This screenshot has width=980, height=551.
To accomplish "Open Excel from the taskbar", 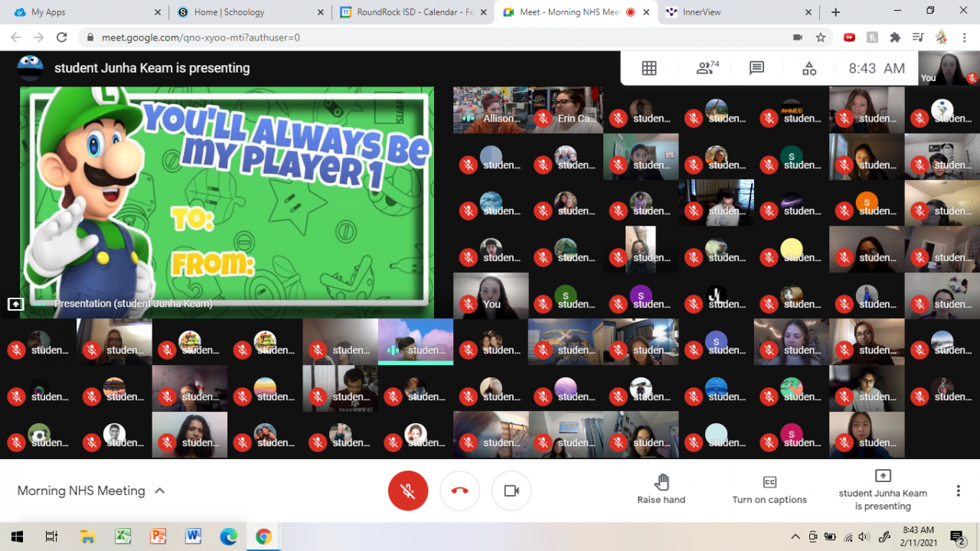I will click(x=123, y=536).
